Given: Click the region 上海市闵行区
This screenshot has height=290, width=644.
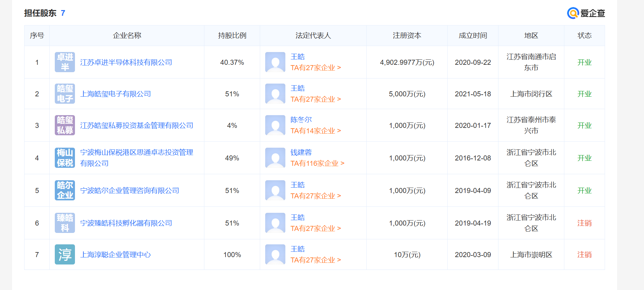Looking at the screenshot, I should tap(531, 94).
